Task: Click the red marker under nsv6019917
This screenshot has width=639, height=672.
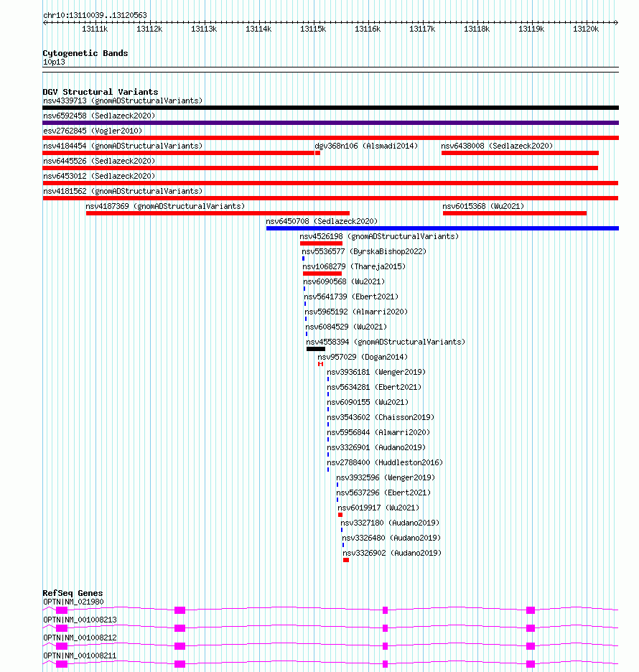Action: pos(340,515)
